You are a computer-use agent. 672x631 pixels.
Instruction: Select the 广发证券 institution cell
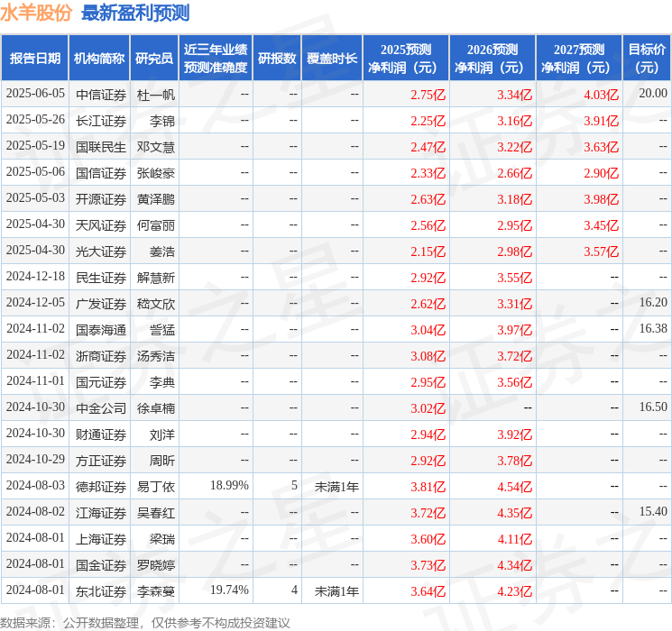[101, 304]
